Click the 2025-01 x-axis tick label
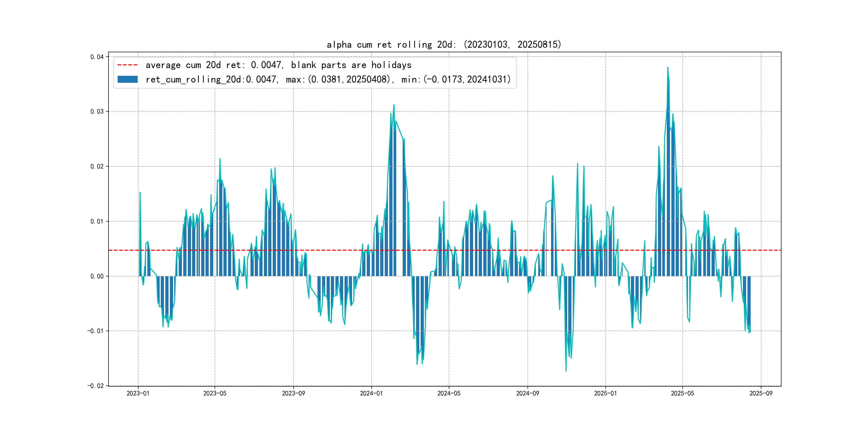The height and width of the screenshot is (434, 868). coord(605,393)
